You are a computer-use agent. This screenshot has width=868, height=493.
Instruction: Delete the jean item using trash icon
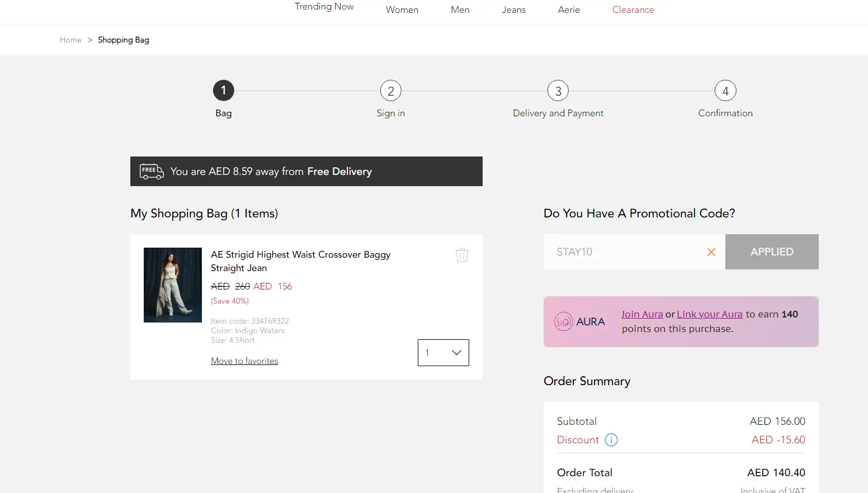pos(461,255)
